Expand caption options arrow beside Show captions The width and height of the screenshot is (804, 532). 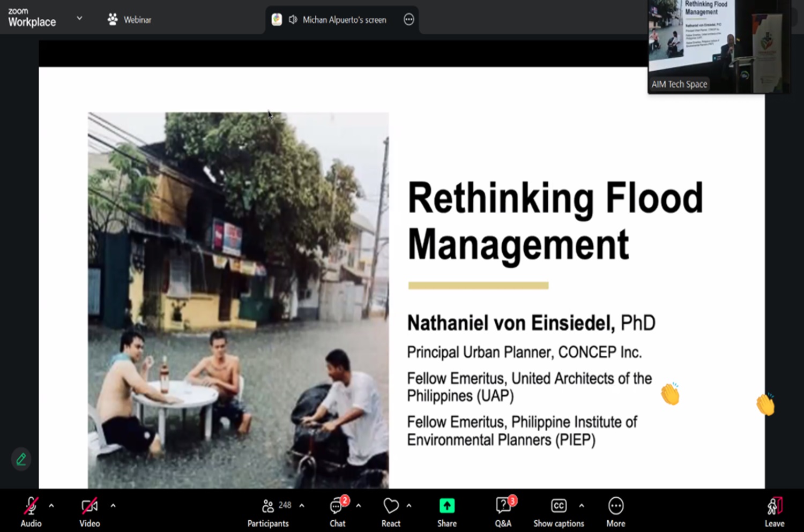click(x=582, y=505)
